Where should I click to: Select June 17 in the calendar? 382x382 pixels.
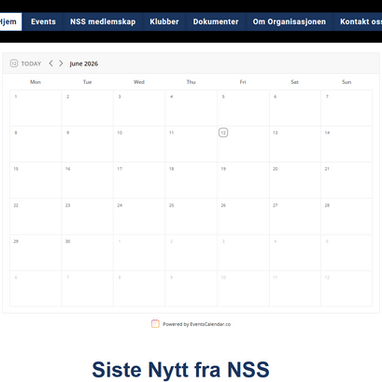pos(139,180)
